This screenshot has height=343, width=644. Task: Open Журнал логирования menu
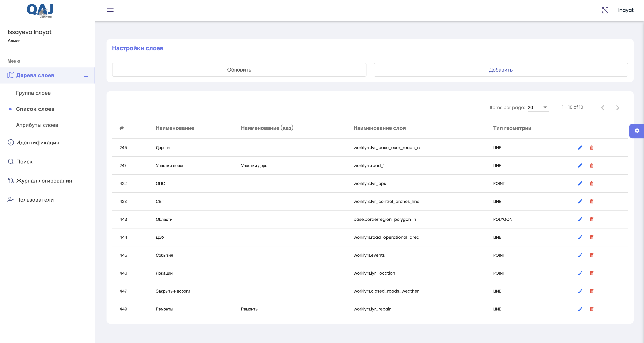44,181
